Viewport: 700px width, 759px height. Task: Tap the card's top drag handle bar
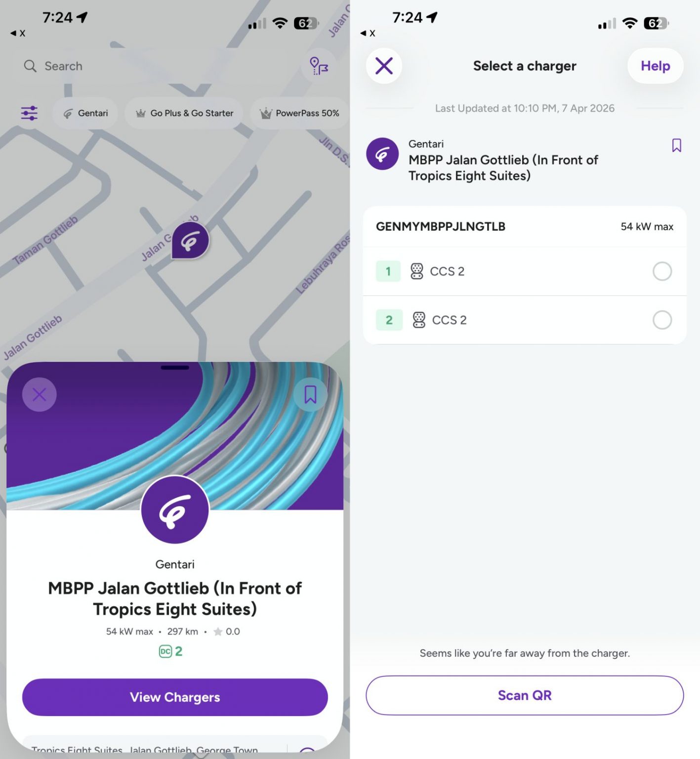pyautogui.click(x=175, y=368)
